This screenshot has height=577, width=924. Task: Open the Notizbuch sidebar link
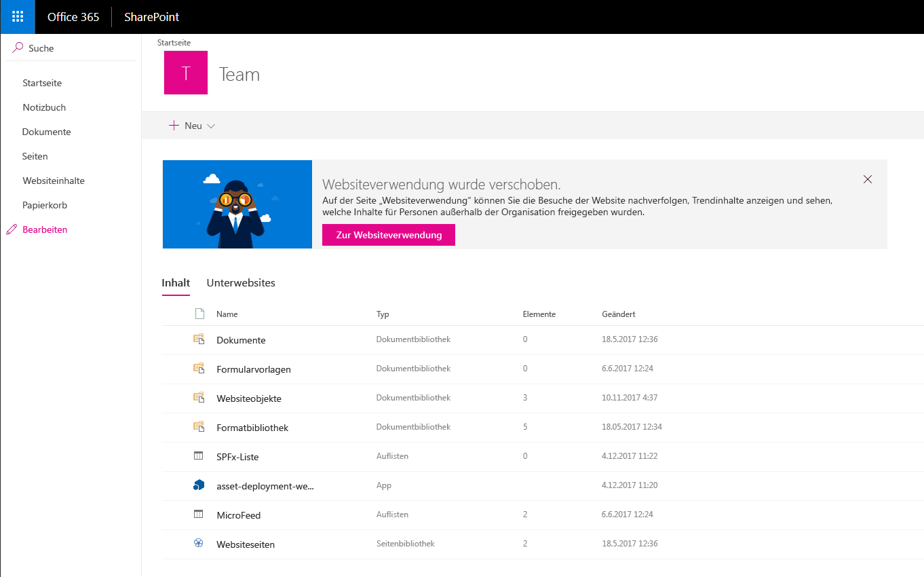click(44, 107)
